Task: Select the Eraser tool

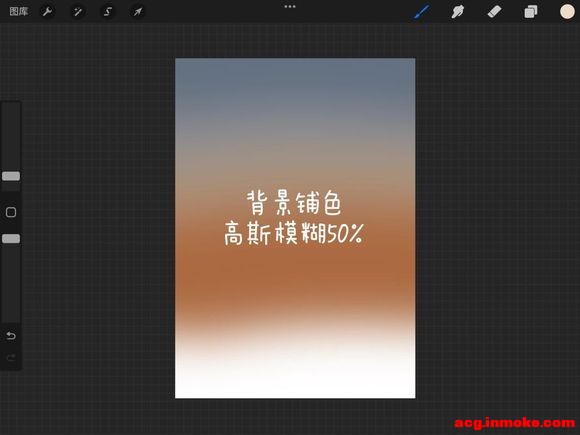Action: click(494, 12)
